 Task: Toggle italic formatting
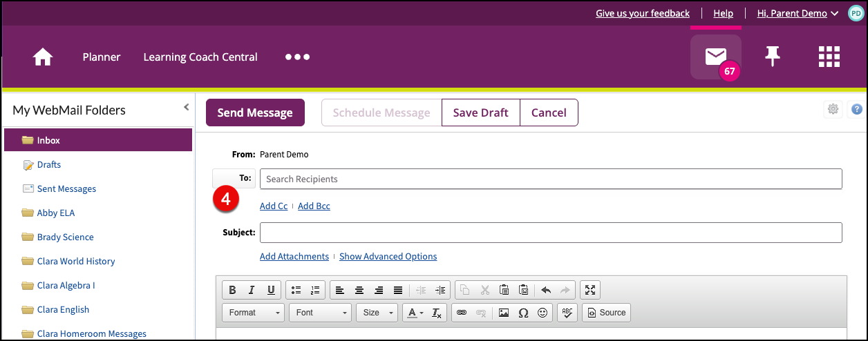pos(252,290)
